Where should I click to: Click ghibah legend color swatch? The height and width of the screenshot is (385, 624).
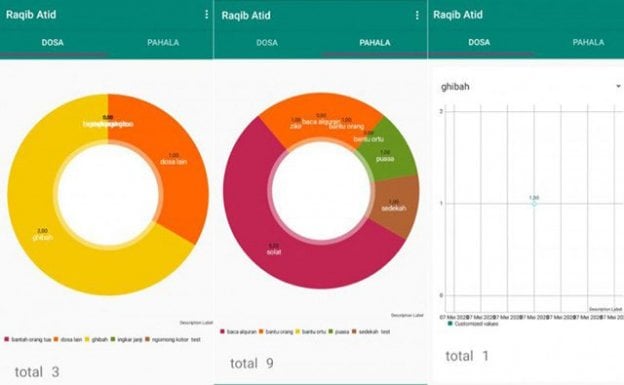pos(88,340)
